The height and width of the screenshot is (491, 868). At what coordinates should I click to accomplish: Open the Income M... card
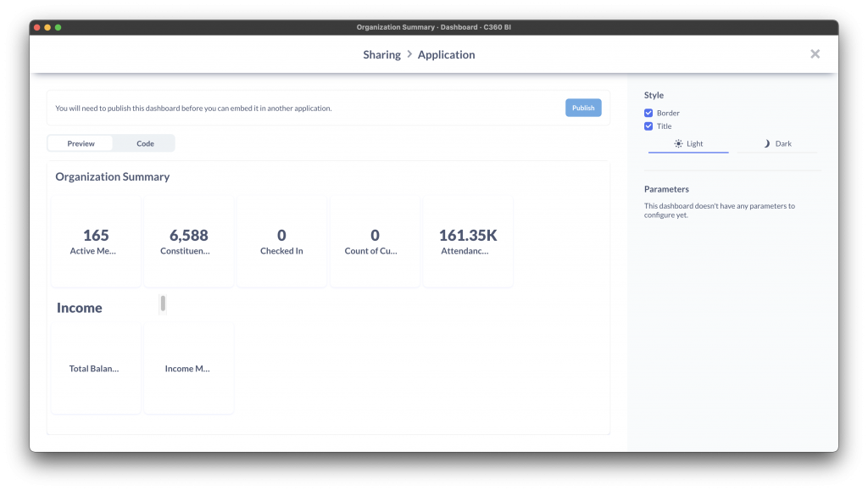pos(189,368)
